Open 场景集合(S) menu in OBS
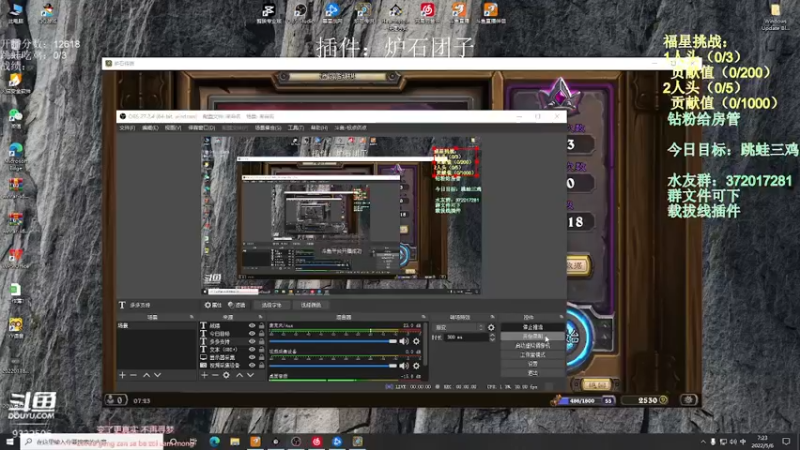This screenshot has height=450, width=800. (x=268, y=128)
